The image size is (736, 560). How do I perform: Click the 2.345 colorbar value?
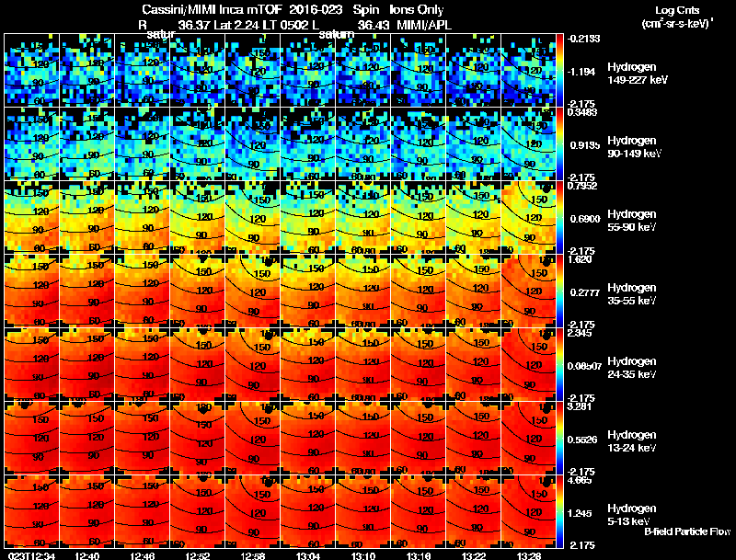[x=580, y=334]
